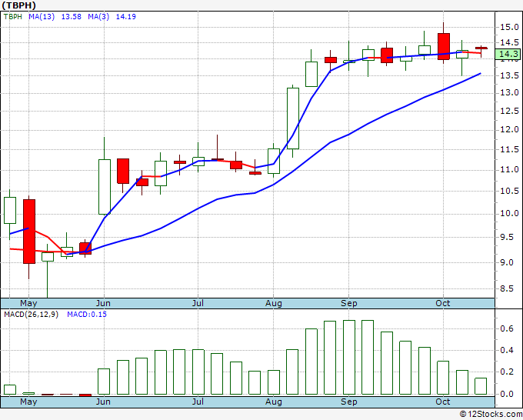Click the 14.3 current price tag

click(508, 54)
